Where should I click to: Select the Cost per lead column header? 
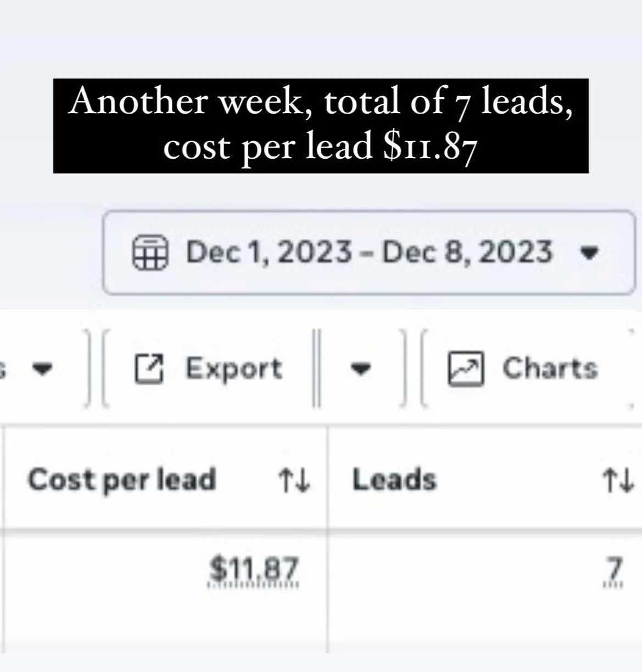pos(122,479)
